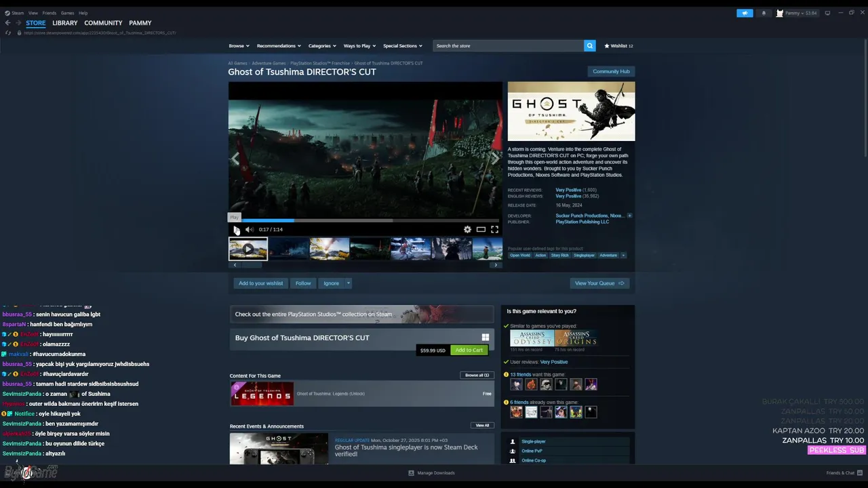This screenshot has height=488, width=868.
Task: Open PlayStation Studios collection banner
Action: click(x=361, y=314)
